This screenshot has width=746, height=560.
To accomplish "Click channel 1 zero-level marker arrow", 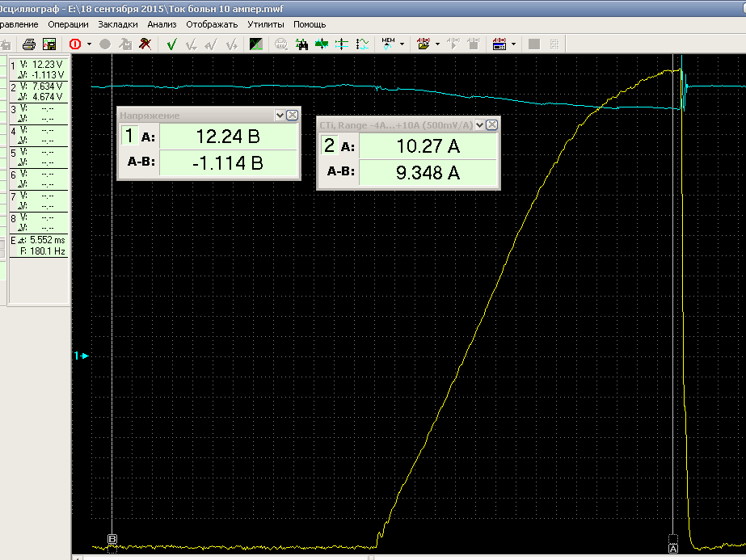I will 81,356.
